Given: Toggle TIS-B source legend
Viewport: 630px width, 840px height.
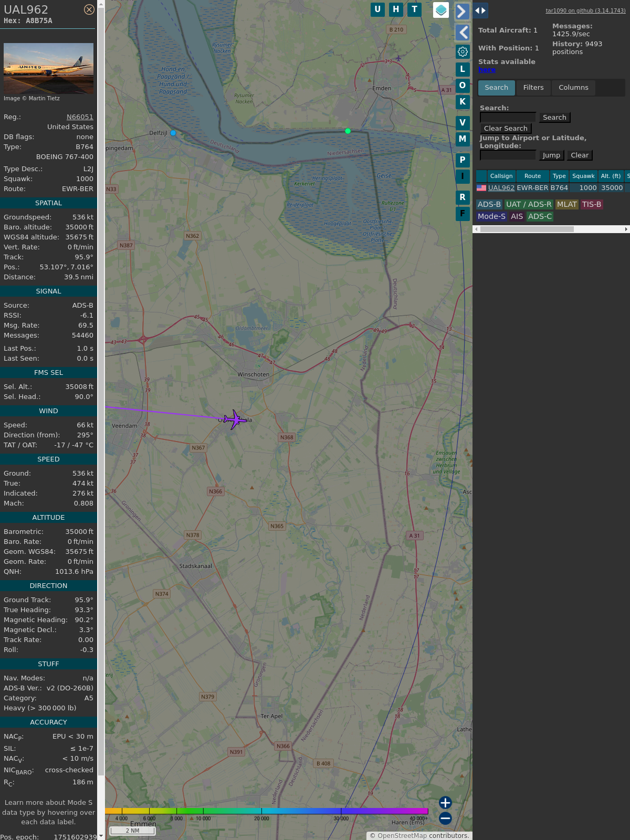Looking at the screenshot, I should [592, 205].
